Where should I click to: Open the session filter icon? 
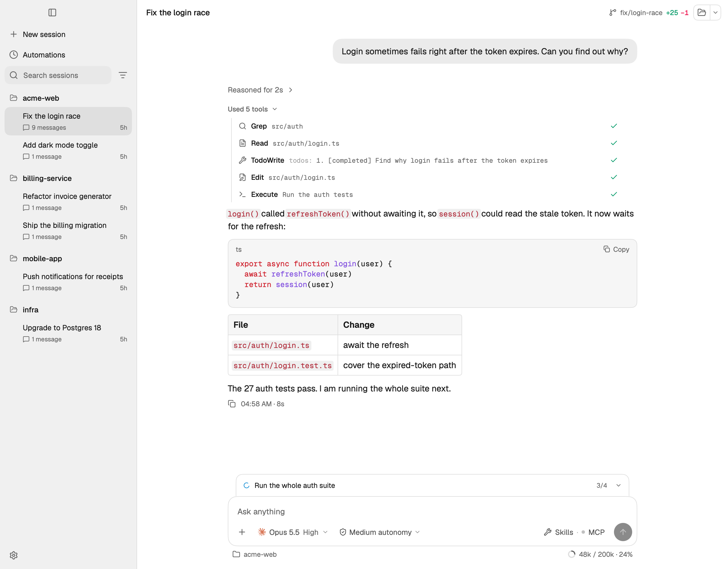(x=123, y=75)
